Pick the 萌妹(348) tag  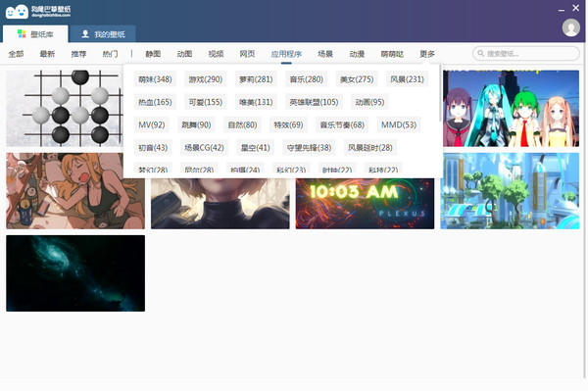click(155, 79)
